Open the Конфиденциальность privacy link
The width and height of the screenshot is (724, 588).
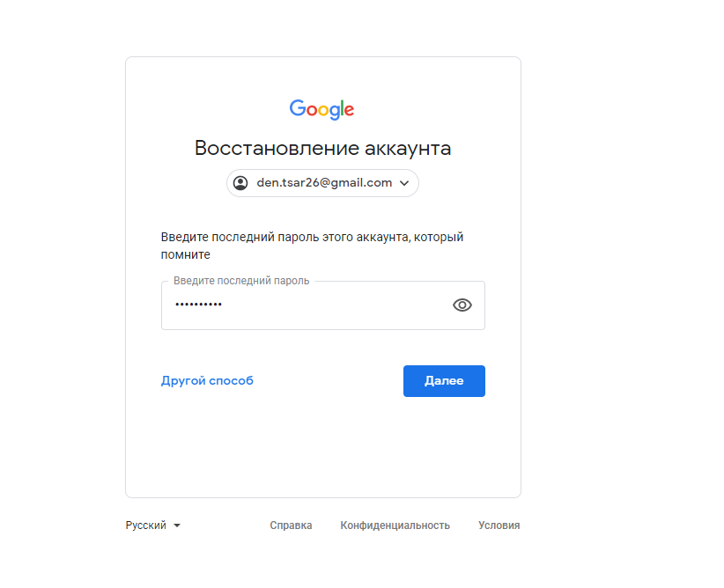(395, 526)
